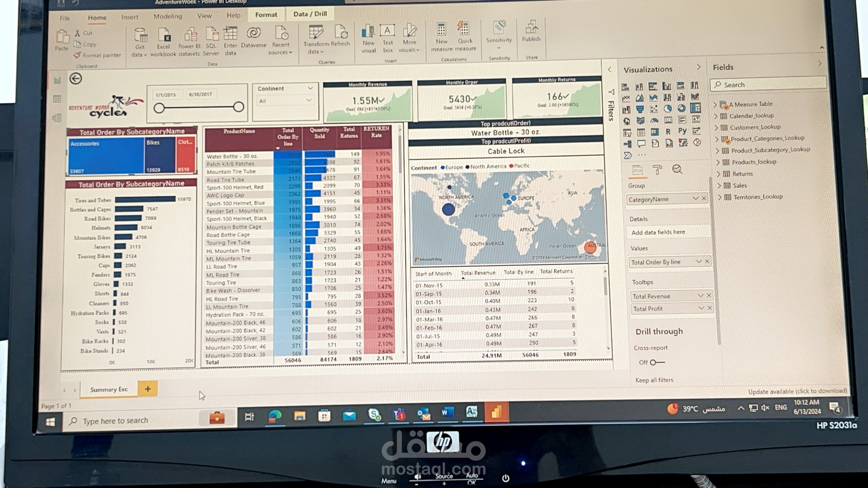The height and width of the screenshot is (488, 868).
Task: Insert a Text box from ribbon
Action: click(388, 39)
